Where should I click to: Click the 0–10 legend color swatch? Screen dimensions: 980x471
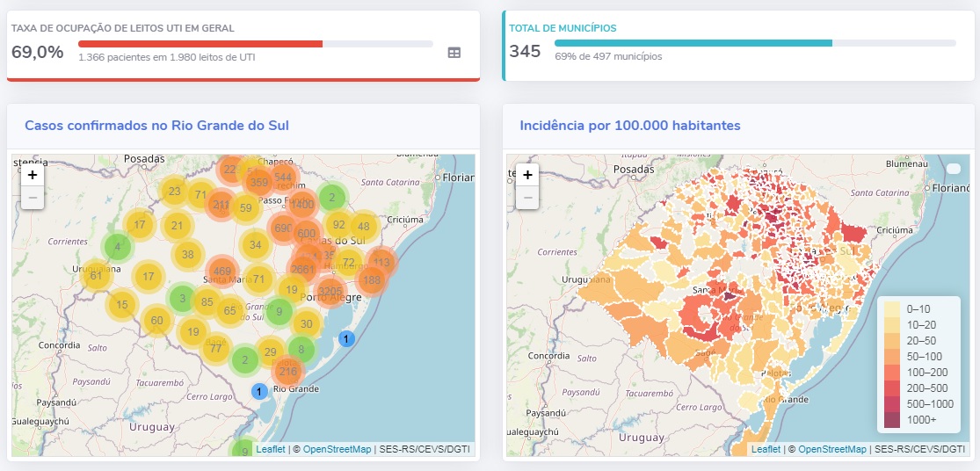coord(891,309)
